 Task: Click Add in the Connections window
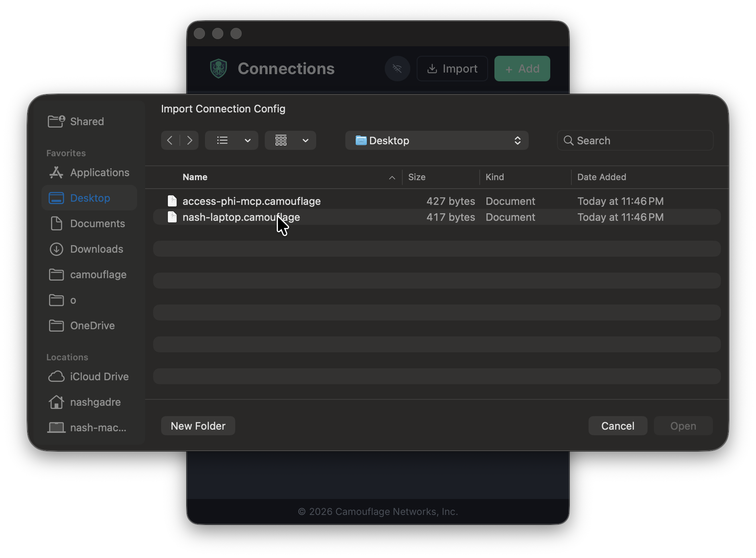pyautogui.click(x=522, y=69)
